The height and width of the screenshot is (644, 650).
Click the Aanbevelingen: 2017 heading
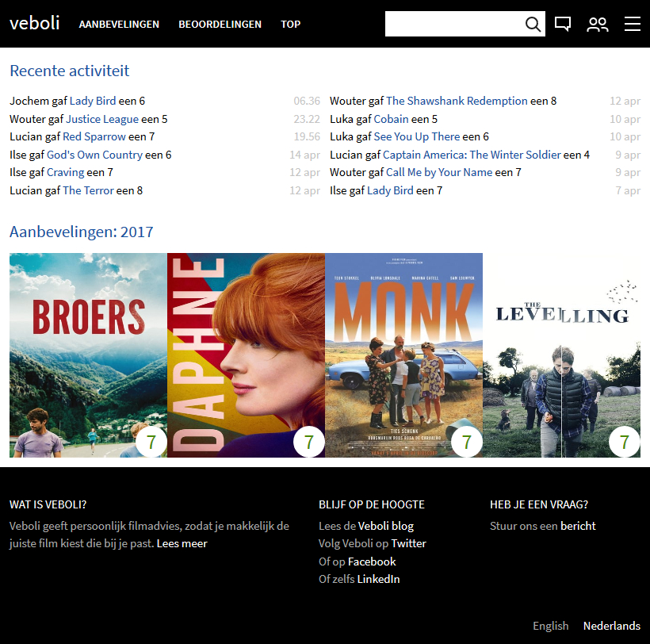click(x=81, y=232)
